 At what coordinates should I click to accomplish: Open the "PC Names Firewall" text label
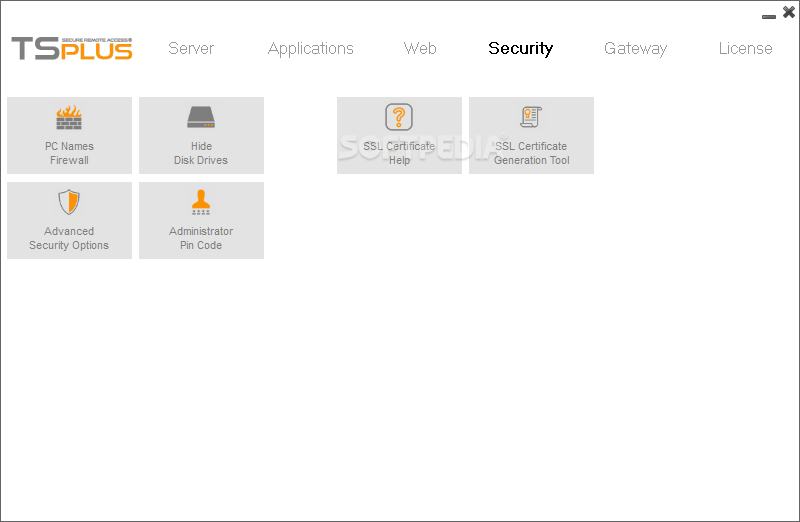69,153
